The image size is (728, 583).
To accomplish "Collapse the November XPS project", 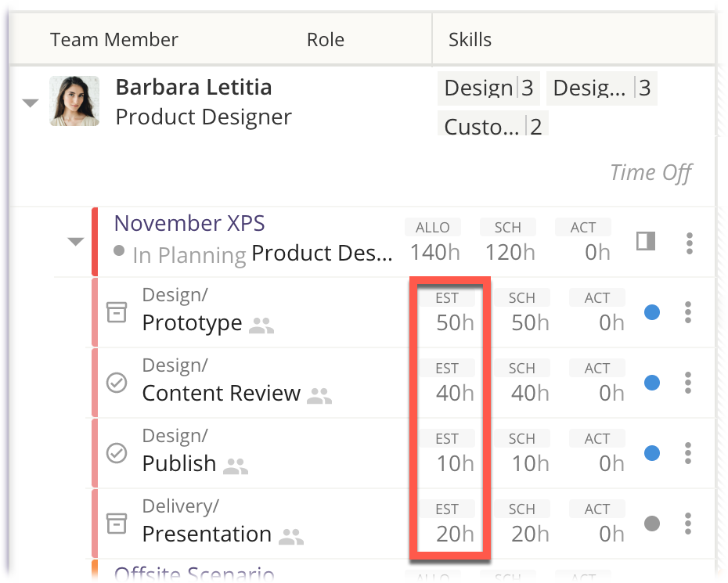I will (x=75, y=243).
